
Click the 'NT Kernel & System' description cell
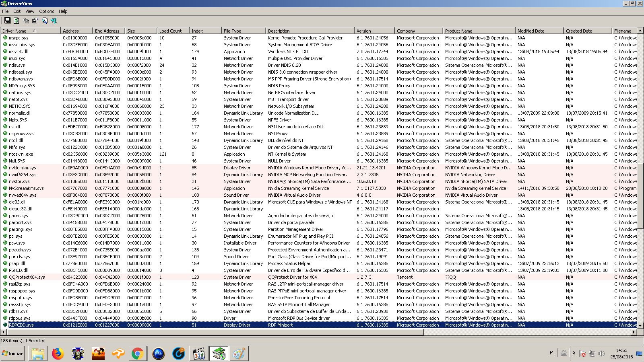coord(287,154)
